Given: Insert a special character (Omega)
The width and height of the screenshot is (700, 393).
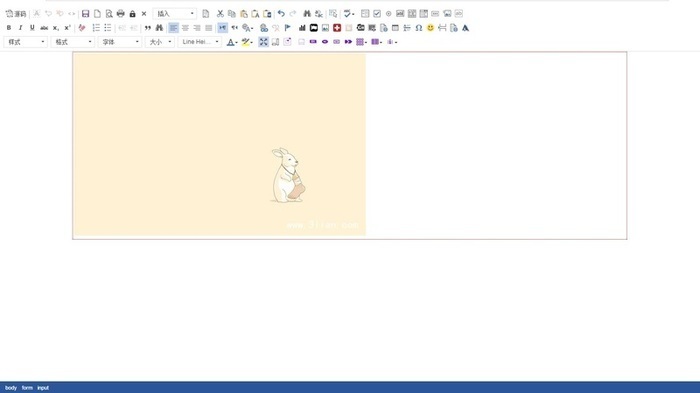Looking at the screenshot, I should pyautogui.click(x=419, y=28).
